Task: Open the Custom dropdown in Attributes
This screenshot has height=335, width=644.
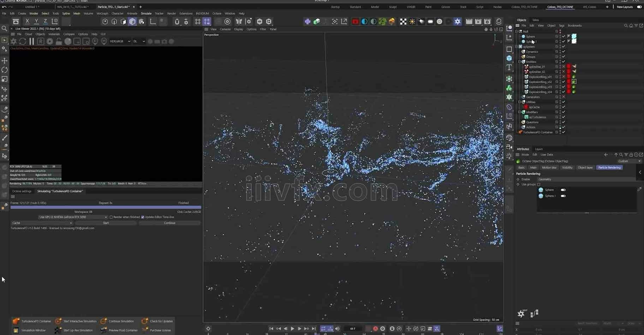Action: coord(629,161)
